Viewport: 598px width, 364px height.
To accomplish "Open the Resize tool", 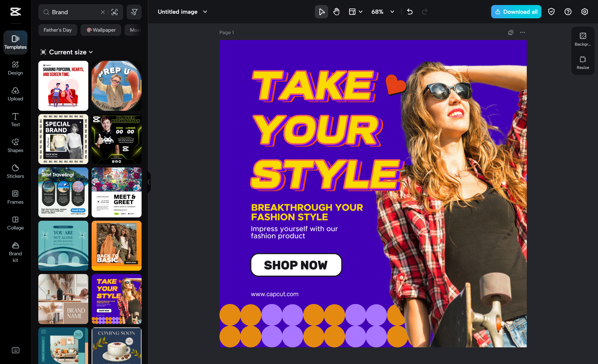I will click(x=582, y=63).
